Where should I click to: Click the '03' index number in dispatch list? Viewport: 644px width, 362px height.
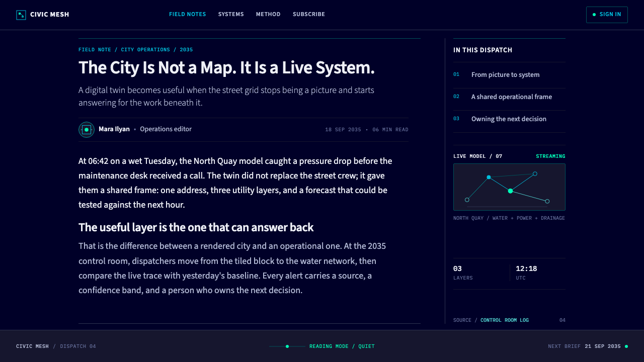click(456, 119)
